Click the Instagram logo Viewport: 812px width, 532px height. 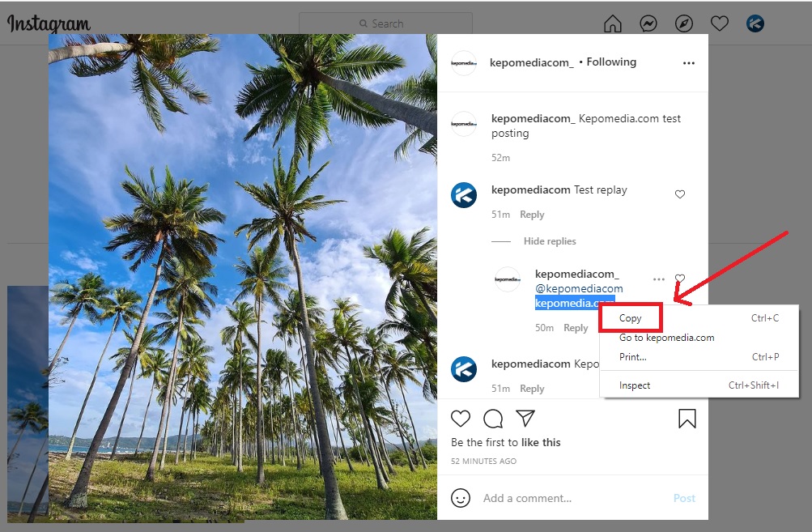tap(48, 23)
